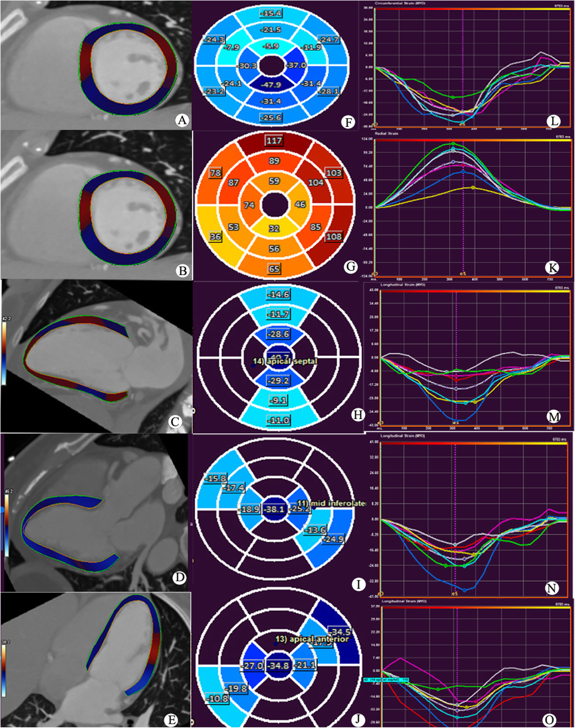Pick the -28.1 segment label
The image size is (575, 728).
click(328, 91)
